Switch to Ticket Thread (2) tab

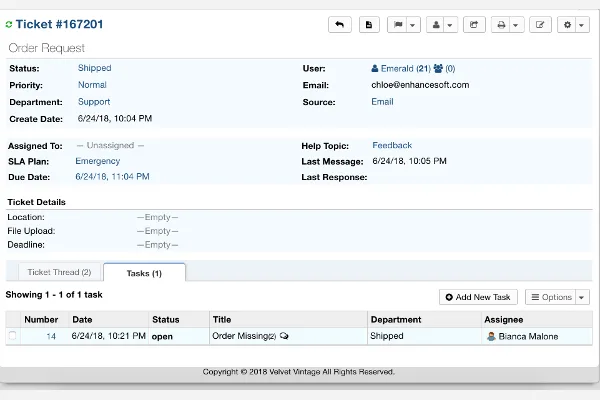pos(59,272)
